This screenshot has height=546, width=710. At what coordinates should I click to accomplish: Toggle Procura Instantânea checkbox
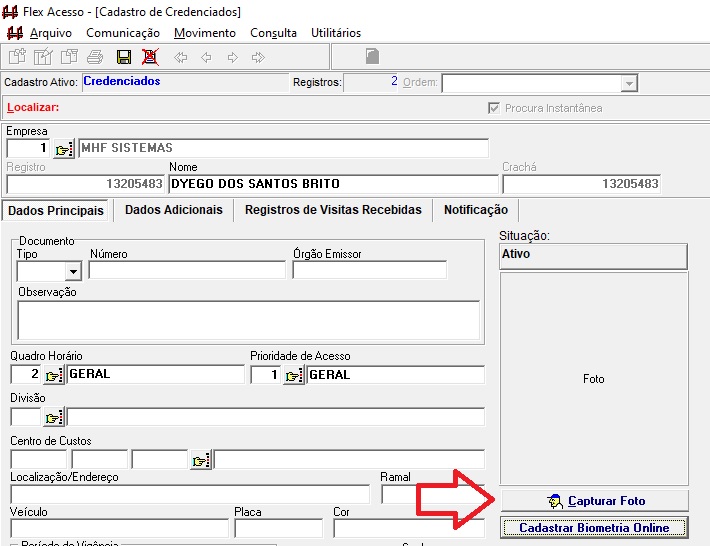[494, 108]
